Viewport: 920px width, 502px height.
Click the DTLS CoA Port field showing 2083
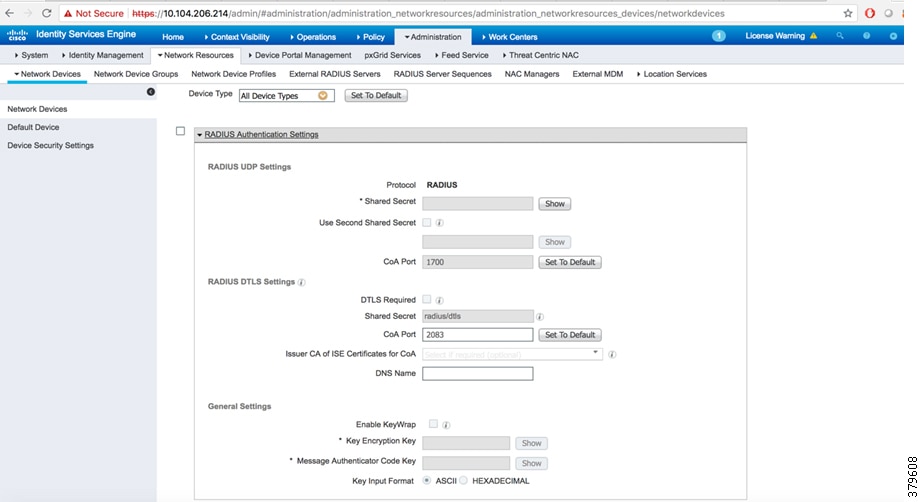tap(478, 335)
